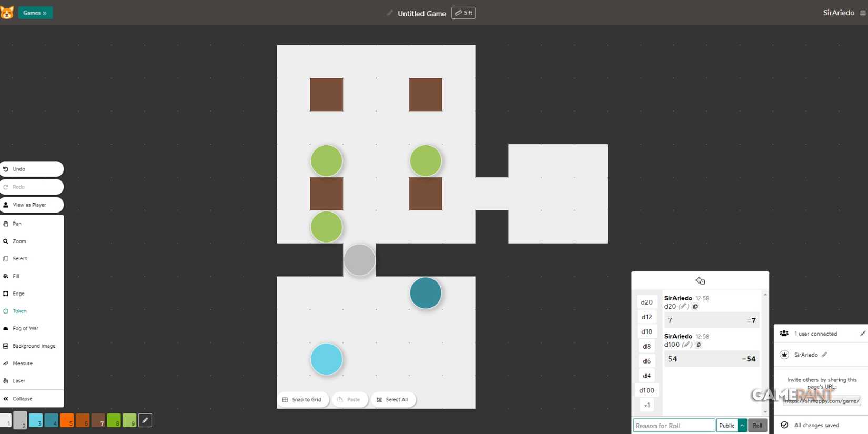This screenshot has width=868, height=434.
Task: Pick teal color swatch 4
Action: coord(52,420)
